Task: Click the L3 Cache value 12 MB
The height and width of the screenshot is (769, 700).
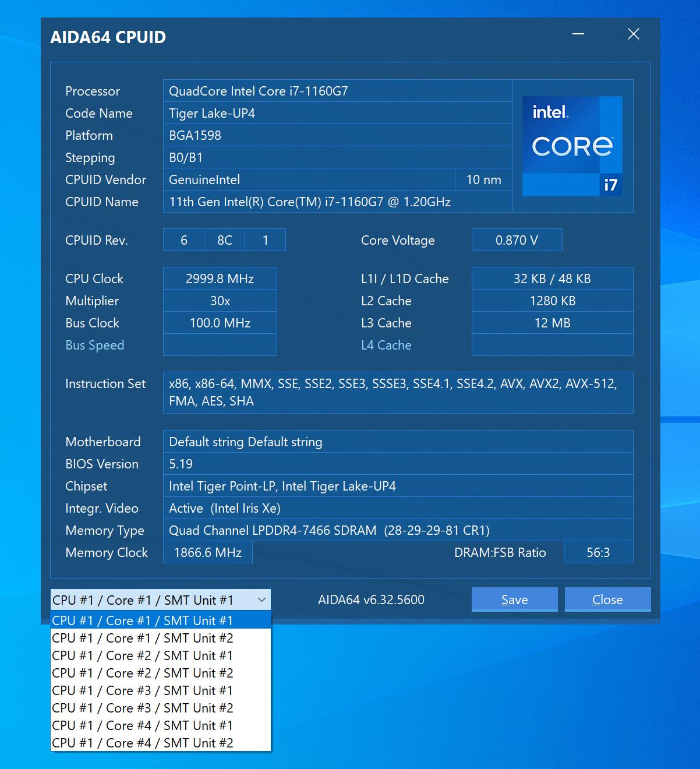Action: click(552, 323)
